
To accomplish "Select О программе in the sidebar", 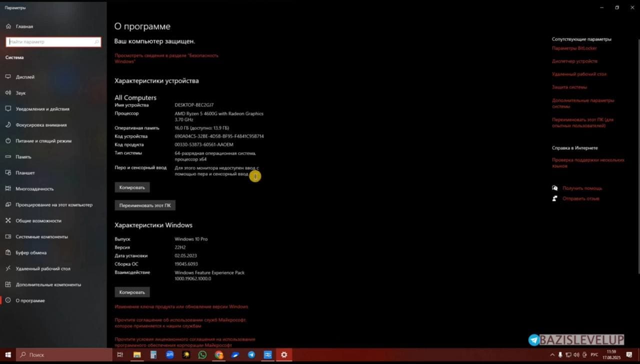I will click(25, 301).
